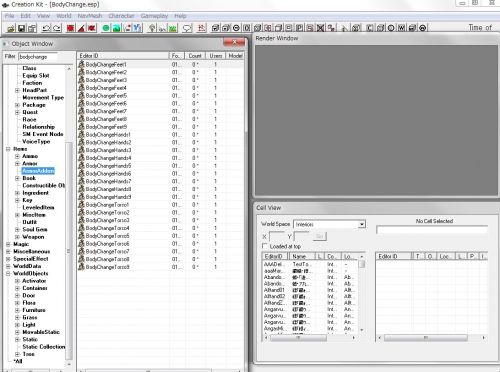Viewport: 500px width, 372px height.
Task: Click the Redo arrow icon in toolbar
Action: 57,28
